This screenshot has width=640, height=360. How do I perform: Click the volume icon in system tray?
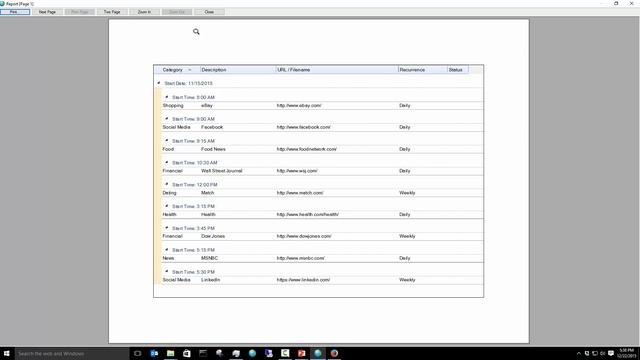click(602, 353)
